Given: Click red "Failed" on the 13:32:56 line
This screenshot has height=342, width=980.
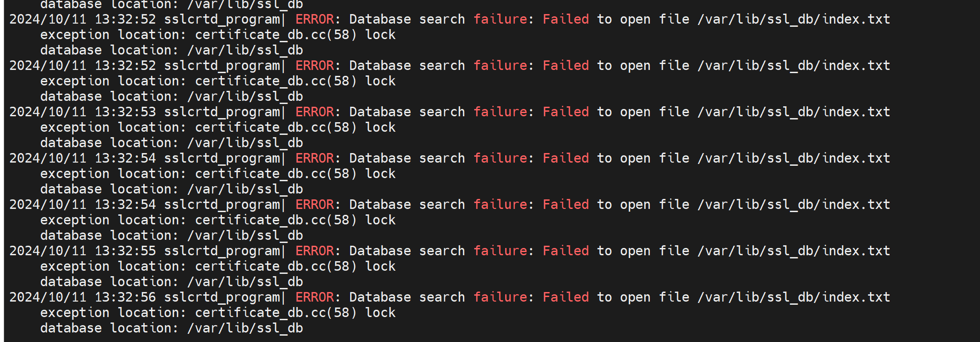Looking at the screenshot, I should [x=566, y=297].
